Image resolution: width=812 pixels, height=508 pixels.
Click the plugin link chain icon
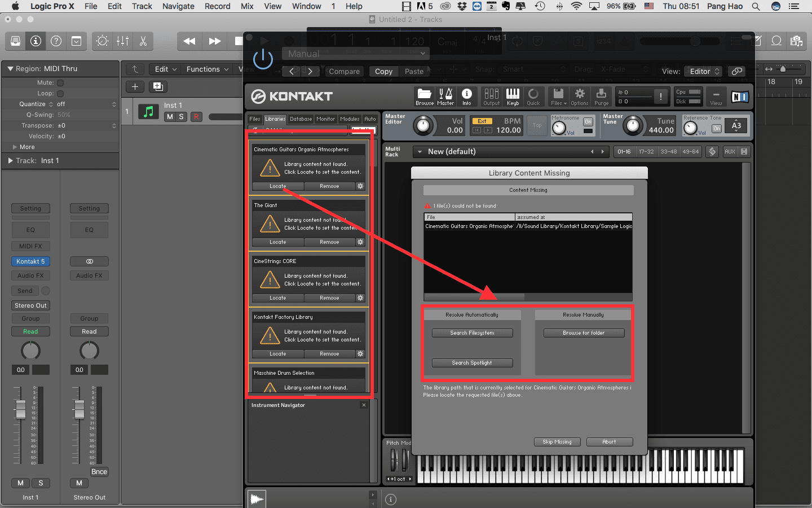click(x=736, y=71)
